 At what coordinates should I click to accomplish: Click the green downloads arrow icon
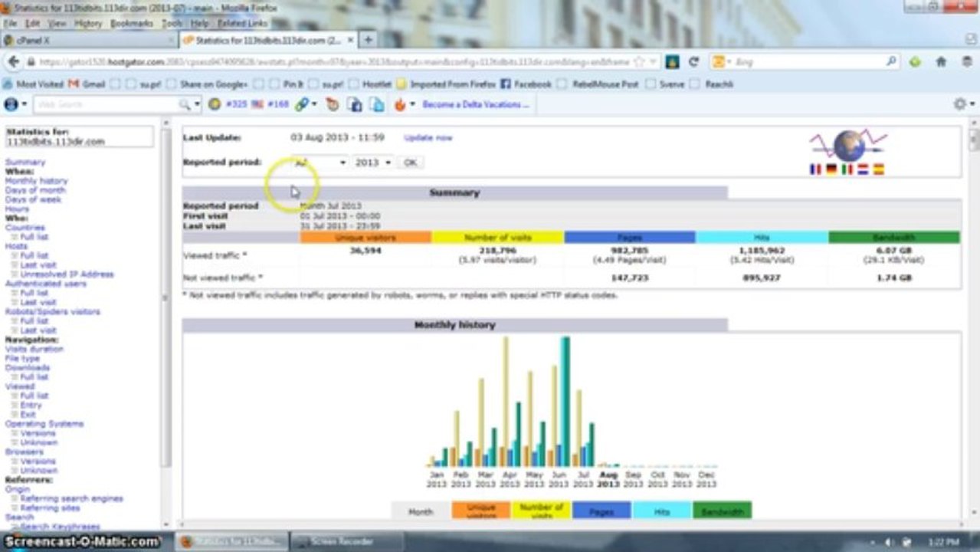click(915, 62)
